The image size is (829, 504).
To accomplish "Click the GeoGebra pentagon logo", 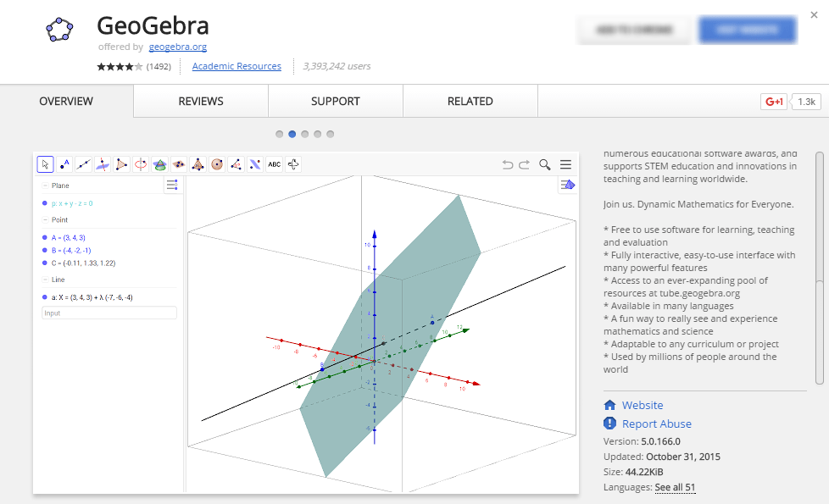I will coord(59,30).
